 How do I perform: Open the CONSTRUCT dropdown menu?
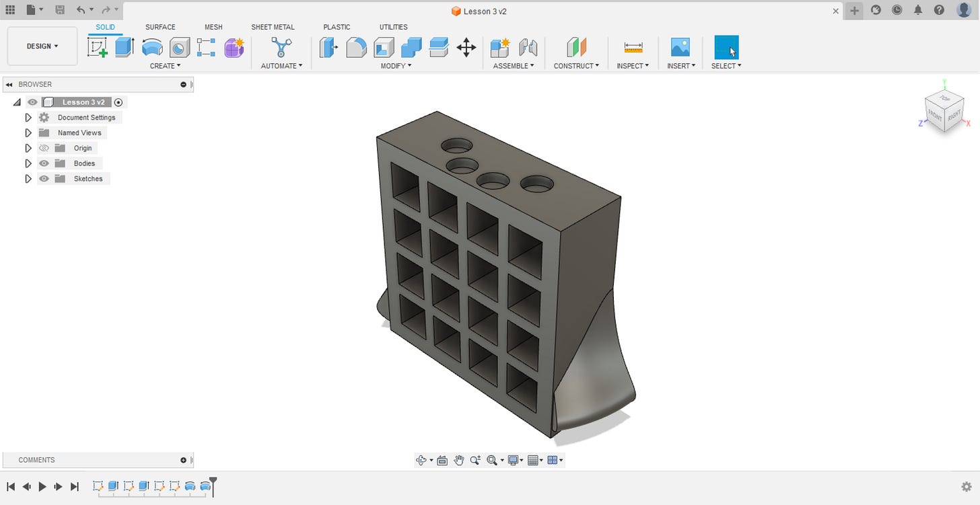pyautogui.click(x=576, y=66)
